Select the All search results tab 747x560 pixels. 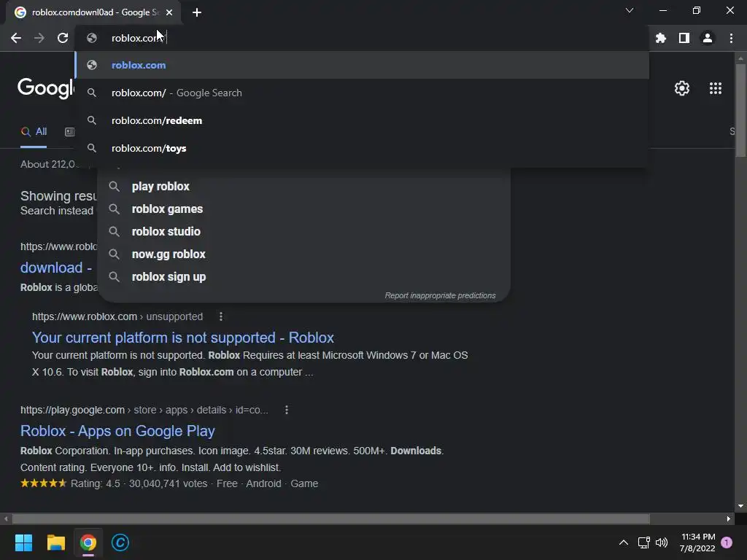(x=34, y=132)
